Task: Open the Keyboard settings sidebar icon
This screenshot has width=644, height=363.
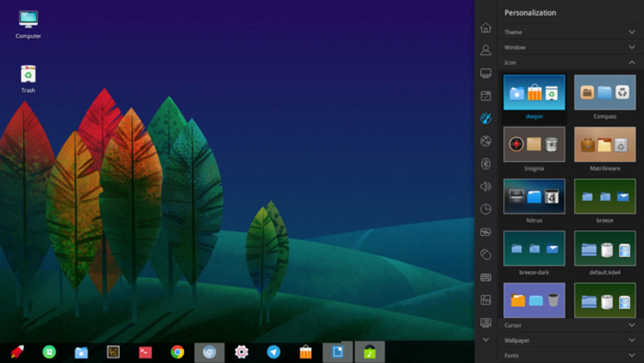Action: point(485,277)
